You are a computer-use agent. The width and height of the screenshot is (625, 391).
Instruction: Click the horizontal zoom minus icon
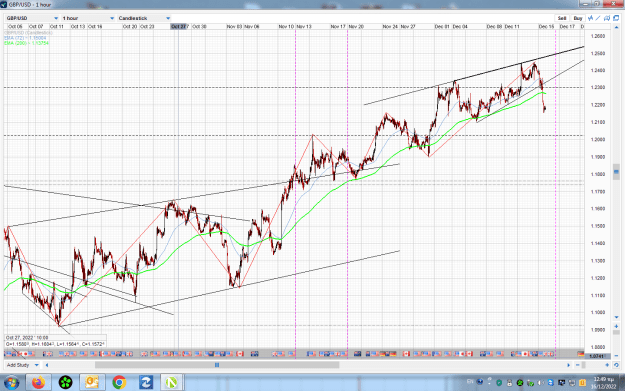click(x=578, y=365)
